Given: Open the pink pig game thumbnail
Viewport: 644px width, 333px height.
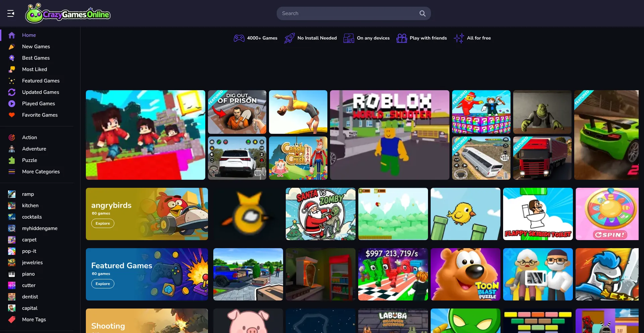Looking at the screenshot, I should point(248,321).
